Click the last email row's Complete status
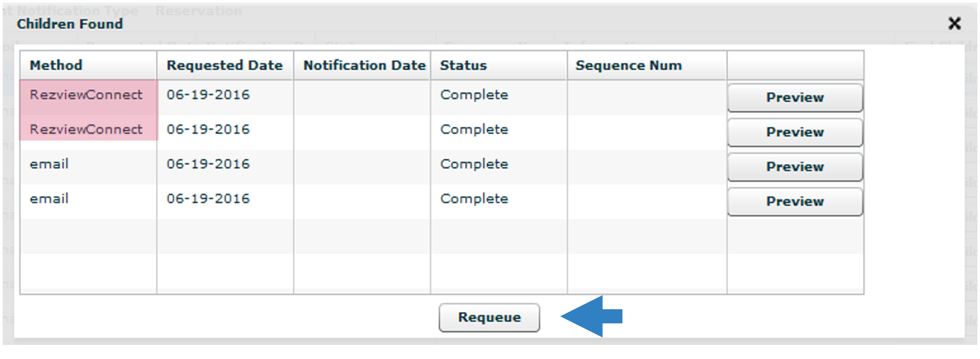This screenshot has height=359, width=980. click(474, 199)
